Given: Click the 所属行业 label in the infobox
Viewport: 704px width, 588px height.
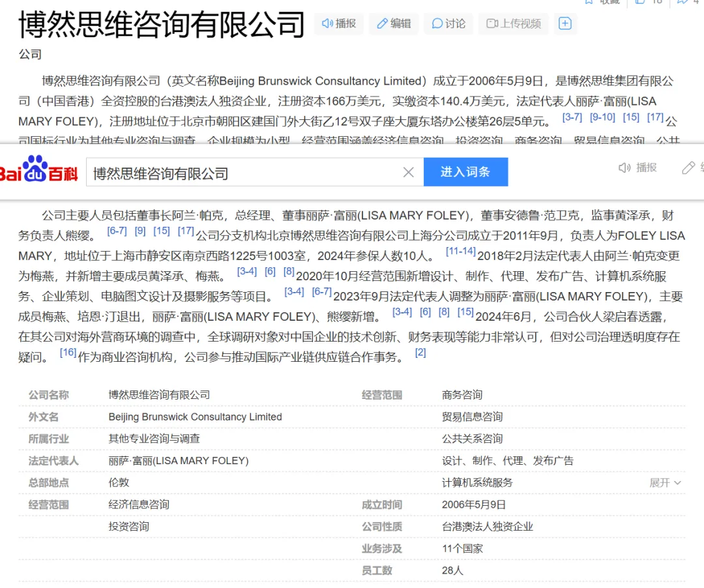Looking at the screenshot, I should click(x=48, y=439).
